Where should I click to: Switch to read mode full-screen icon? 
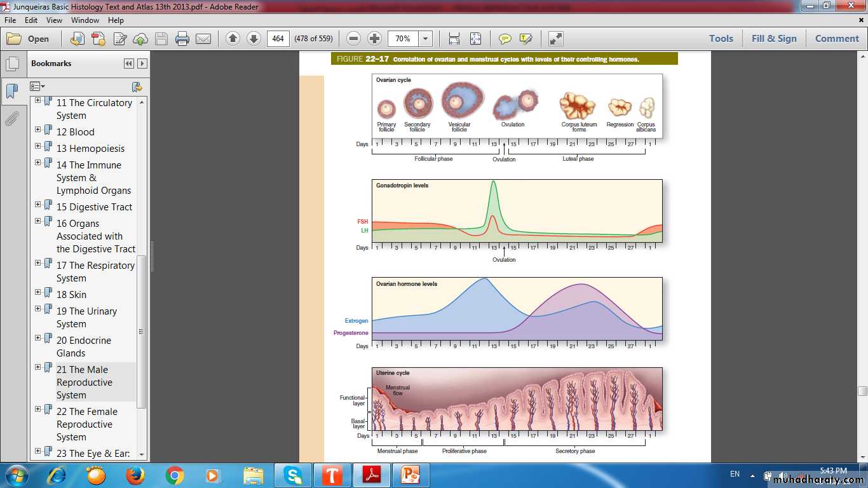[556, 39]
